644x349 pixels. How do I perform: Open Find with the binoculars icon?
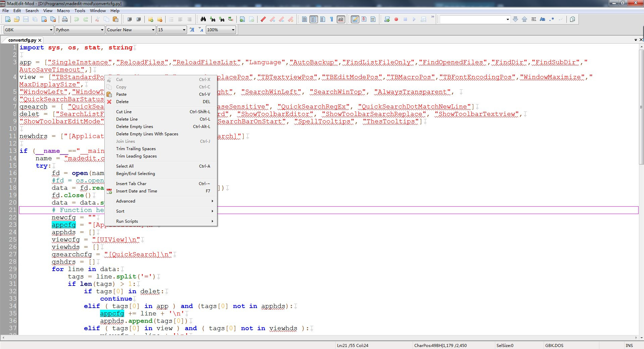pyautogui.click(x=203, y=19)
